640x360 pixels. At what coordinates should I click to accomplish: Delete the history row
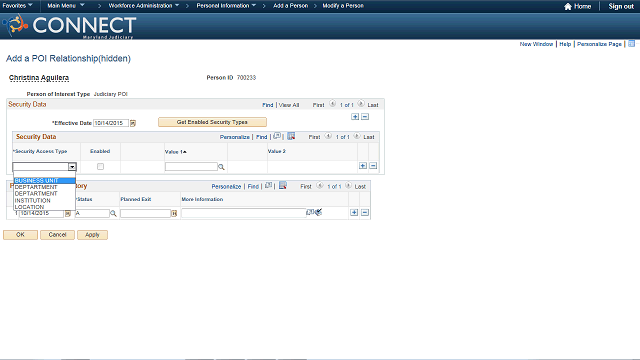pos(365,213)
